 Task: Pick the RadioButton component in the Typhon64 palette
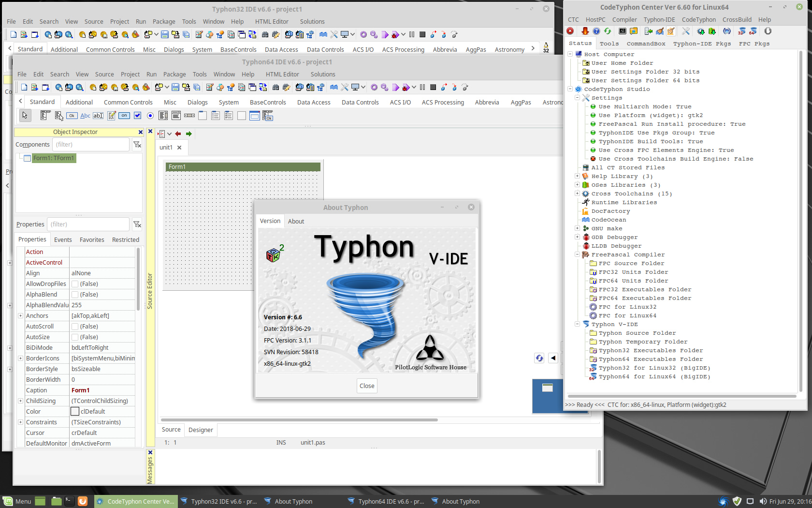[150, 116]
